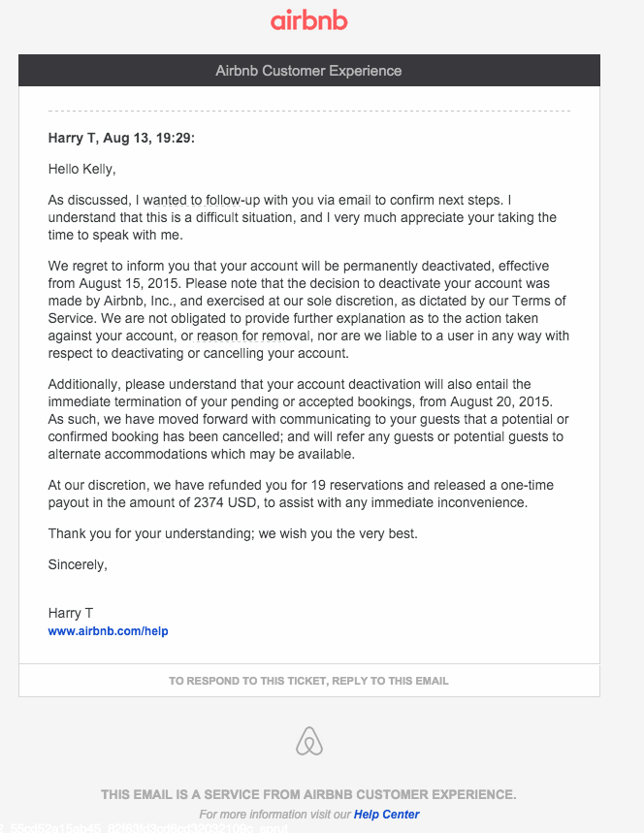Image resolution: width=644 pixels, height=833 pixels.
Task: Click the airbnb logo at top
Action: click(x=308, y=20)
